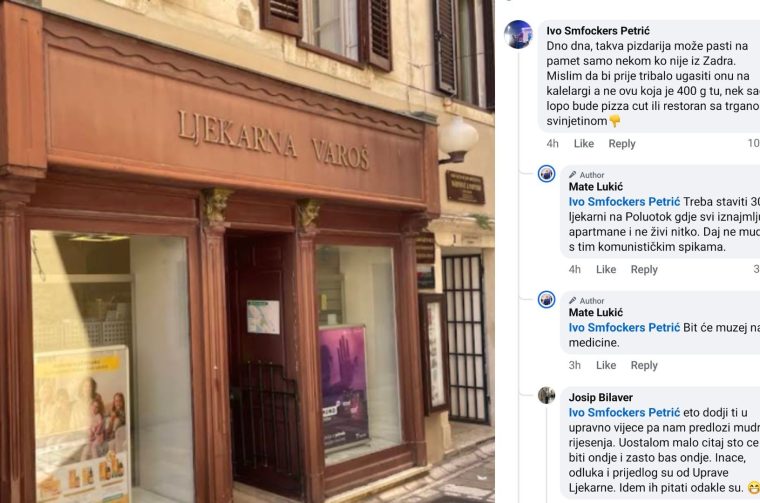The image size is (760, 503).
Task: Click the Author pencil icon on first reply
Action: tap(572, 174)
